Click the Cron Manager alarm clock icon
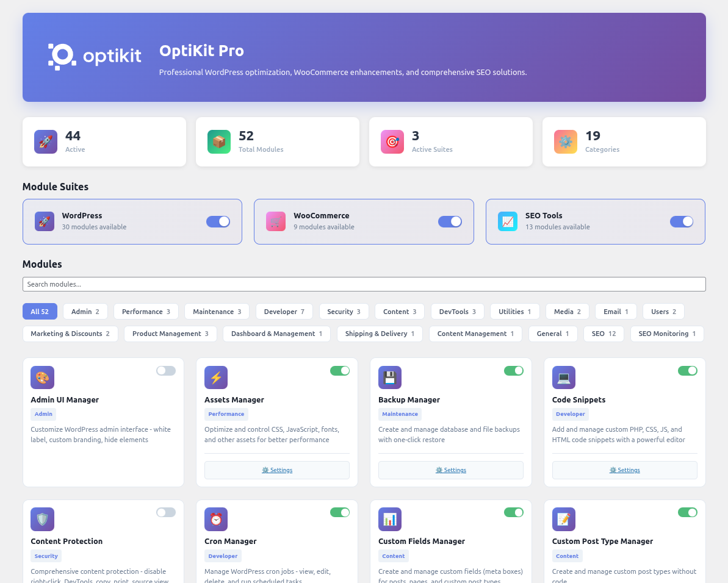This screenshot has width=728, height=583. [216, 519]
